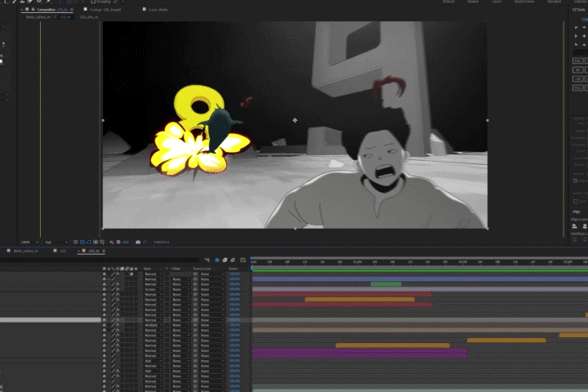Hide the Multiply-mode layer using its eye icon
This screenshot has width=588, height=392.
[x=105, y=325]
